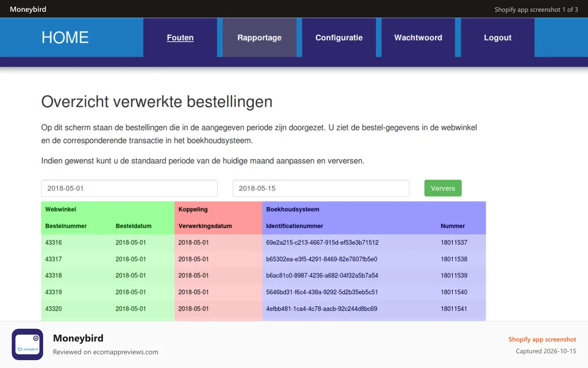Click the Verwerkingsdatum column header

point(205,226)
